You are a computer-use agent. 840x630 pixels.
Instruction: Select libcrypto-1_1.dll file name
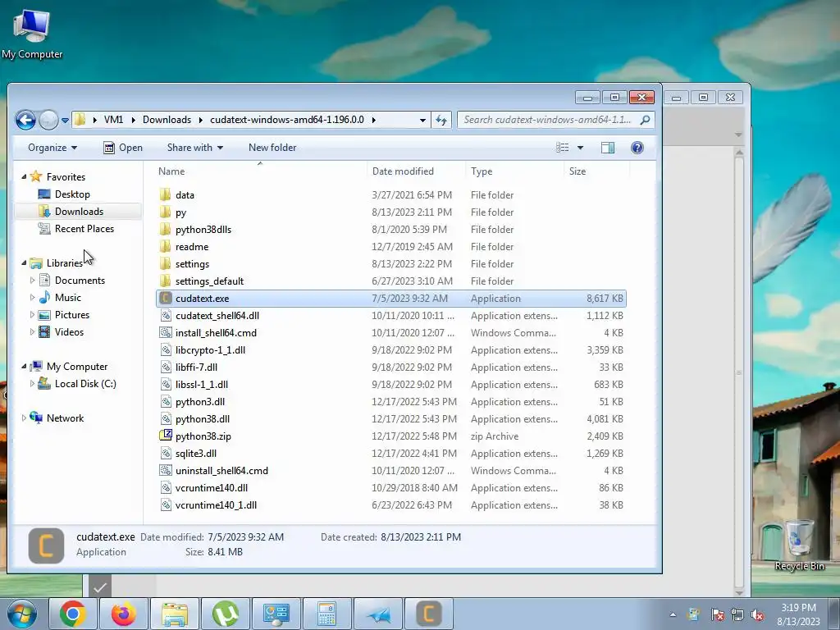tap(210, 349)
